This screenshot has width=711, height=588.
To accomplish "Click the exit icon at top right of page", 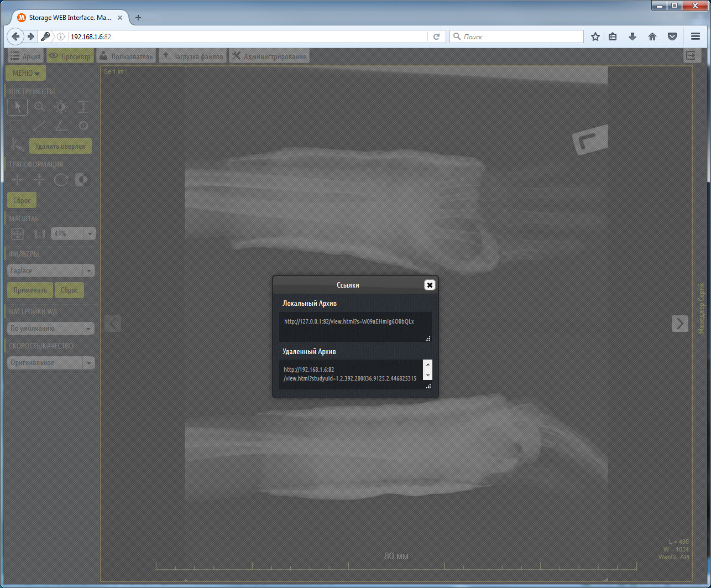I will (x=690, y=55).
